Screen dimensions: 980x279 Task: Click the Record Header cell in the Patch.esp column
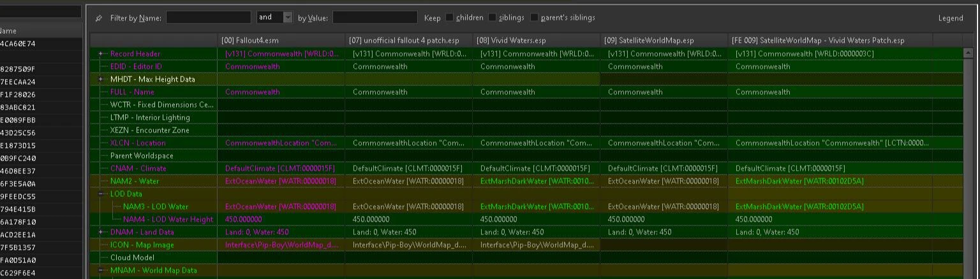[830, 54]
